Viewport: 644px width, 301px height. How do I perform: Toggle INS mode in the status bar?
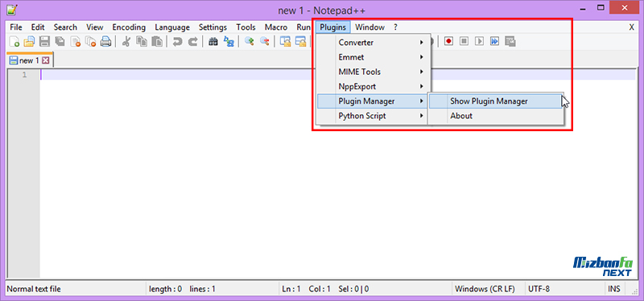pos(614,289)
